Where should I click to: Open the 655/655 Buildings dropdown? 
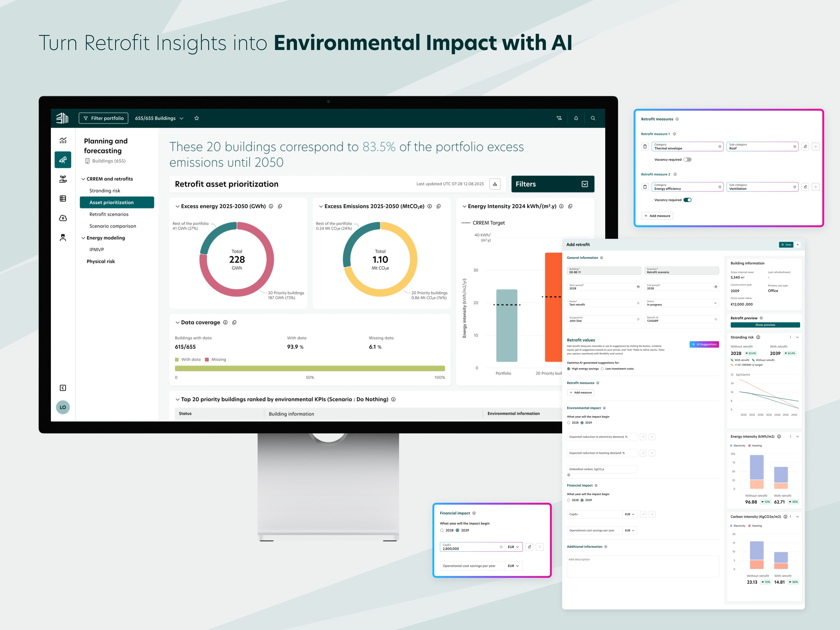coord(159,118)
